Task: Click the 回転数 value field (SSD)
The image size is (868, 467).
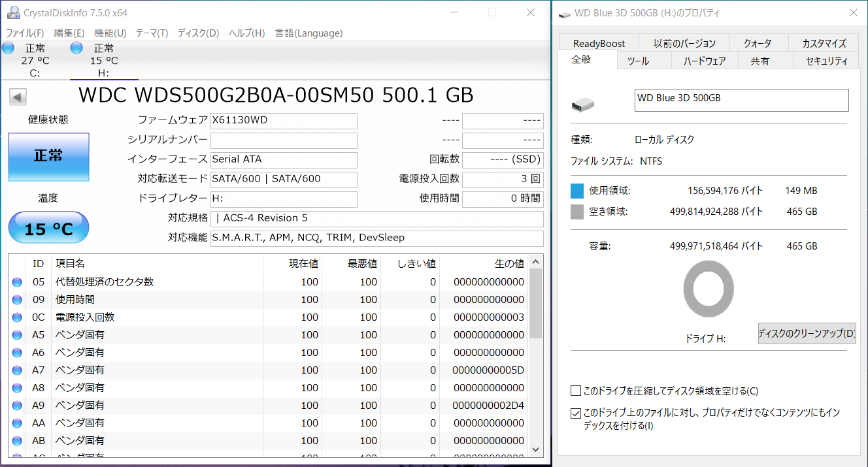Action: click(503, 160)
